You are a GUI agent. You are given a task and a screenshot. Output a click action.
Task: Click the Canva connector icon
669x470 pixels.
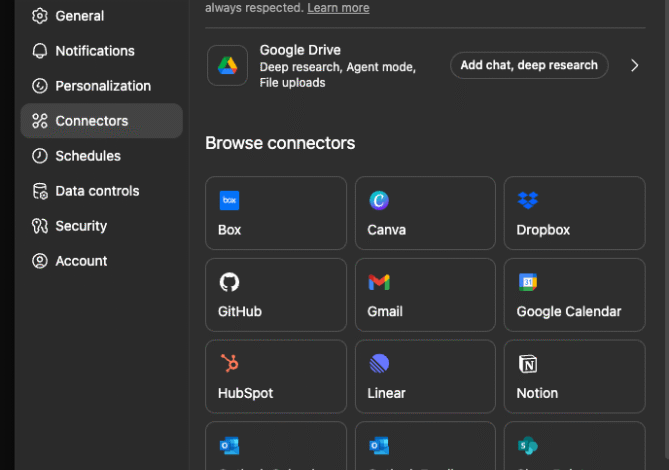tap(379, 200)
